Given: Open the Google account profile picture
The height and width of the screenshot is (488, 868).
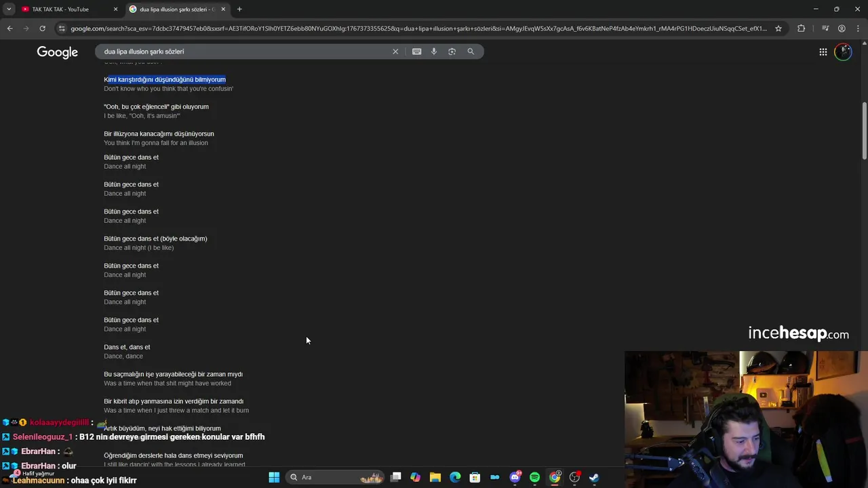Looking at the screenshot, I should coord(843,52).
